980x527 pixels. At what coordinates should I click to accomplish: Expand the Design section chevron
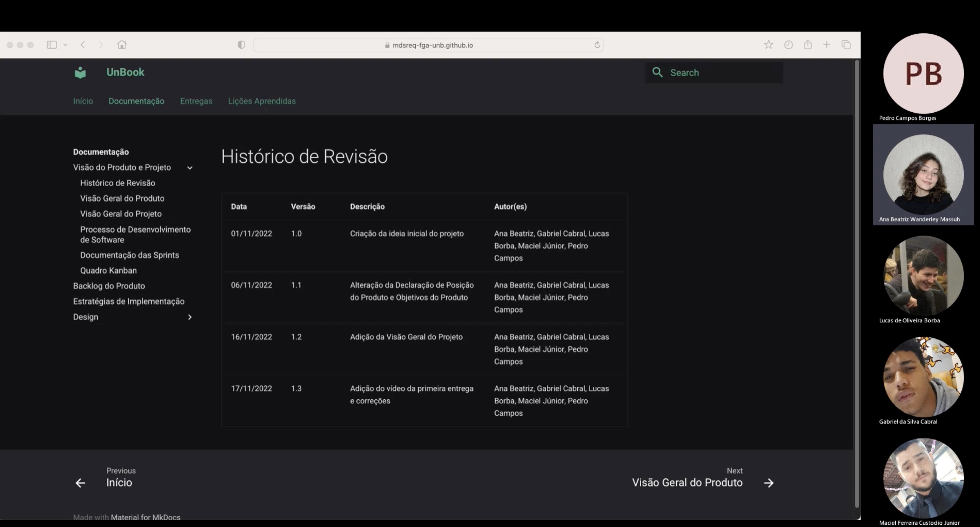[190, 317]
